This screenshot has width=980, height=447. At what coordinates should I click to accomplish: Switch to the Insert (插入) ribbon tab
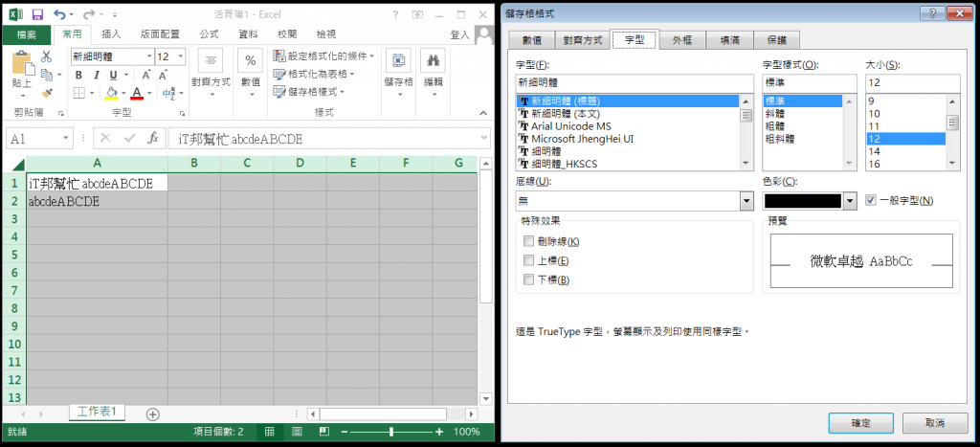(111, 35)
